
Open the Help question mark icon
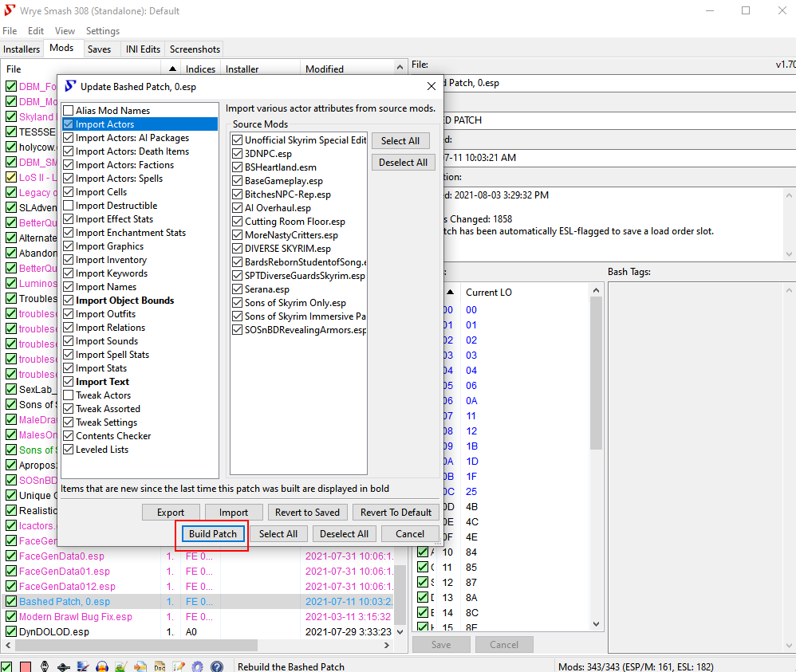tap(216, 665)
